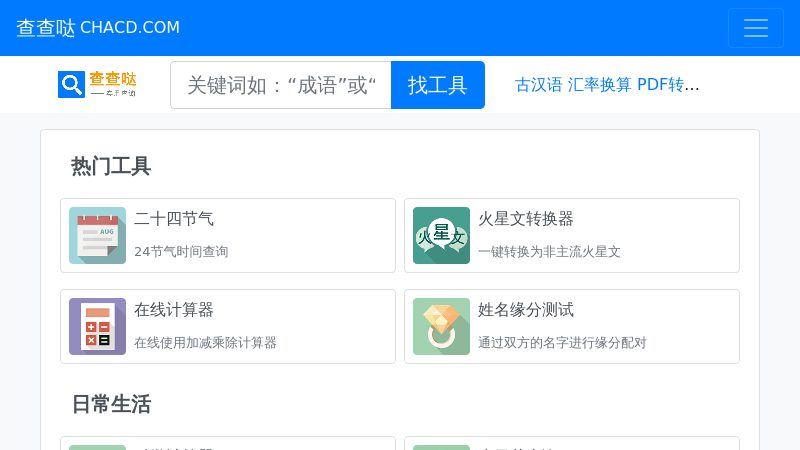Viewport: 800px width, 450px height.
Task: Open the 在线计算器 calculator icon
Action: click(x=97, y=326)
